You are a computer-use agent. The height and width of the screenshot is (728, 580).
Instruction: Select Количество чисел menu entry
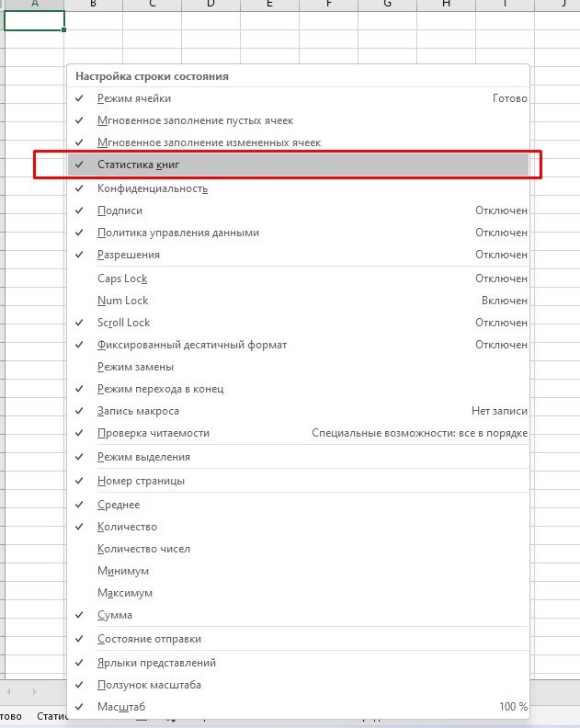tap(298, 549)
